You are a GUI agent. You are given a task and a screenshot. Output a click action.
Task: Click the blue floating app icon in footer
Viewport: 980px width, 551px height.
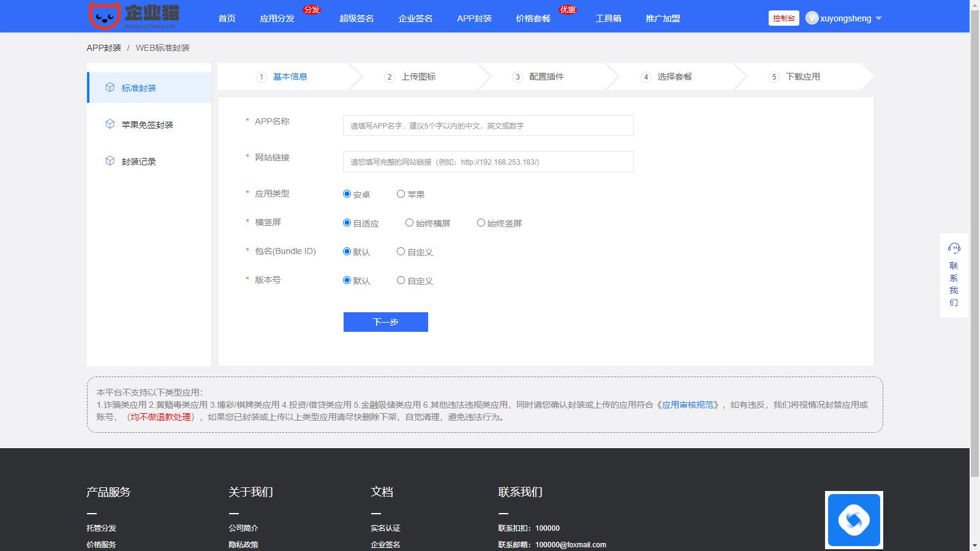pos(853,520)
